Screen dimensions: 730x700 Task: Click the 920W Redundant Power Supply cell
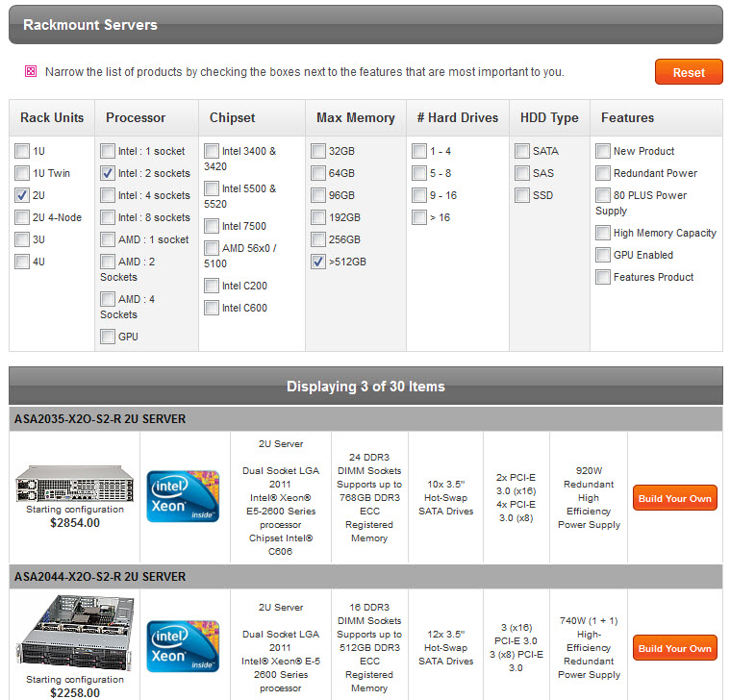pos(589,497)
